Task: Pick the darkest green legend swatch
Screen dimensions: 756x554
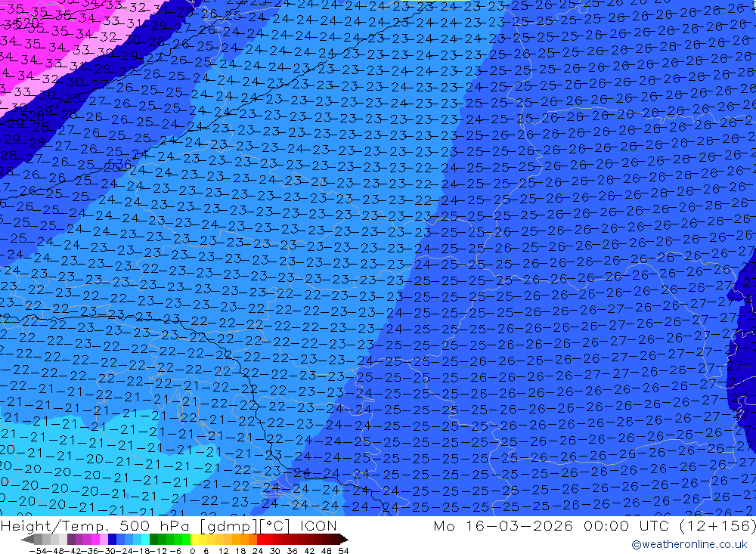Action: tap(153, 540)
